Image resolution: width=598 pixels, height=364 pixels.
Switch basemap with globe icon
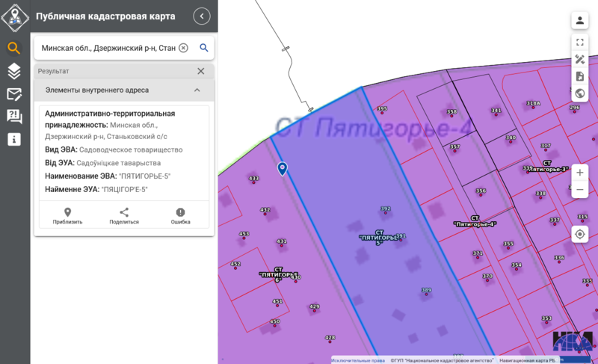(580, 94)
